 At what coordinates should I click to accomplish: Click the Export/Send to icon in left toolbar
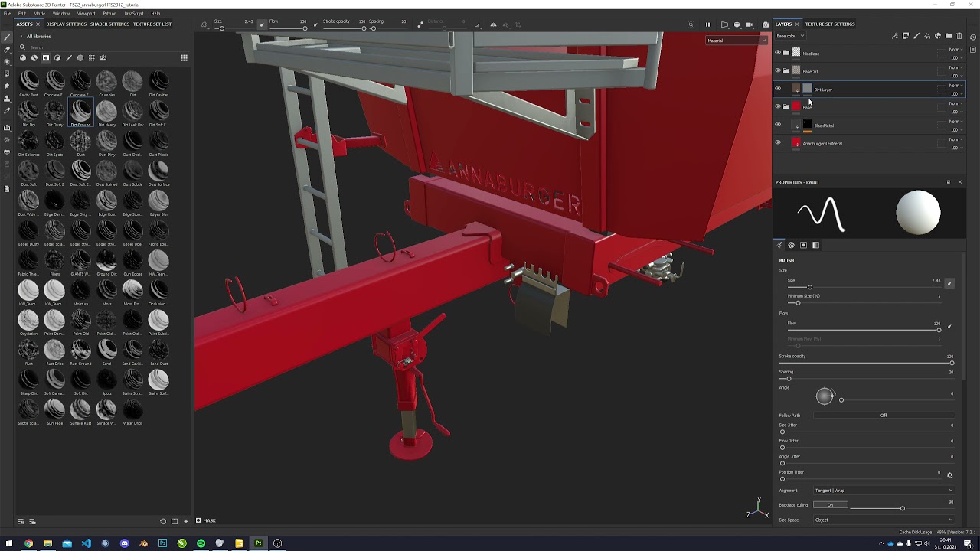click(7, 127)
